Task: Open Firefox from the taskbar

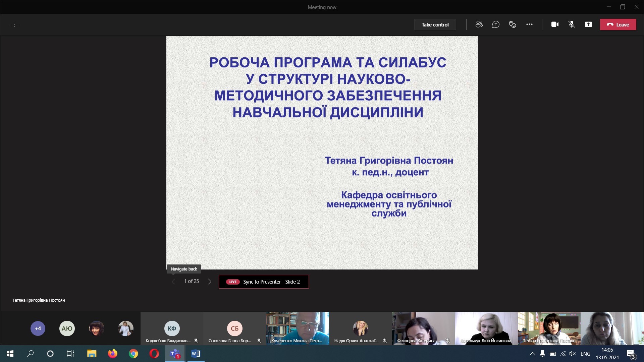Action: click(113, 354)
